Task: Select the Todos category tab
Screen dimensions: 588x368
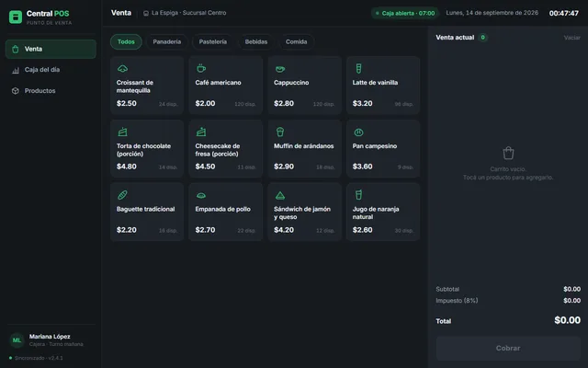Action: [126, 41]
